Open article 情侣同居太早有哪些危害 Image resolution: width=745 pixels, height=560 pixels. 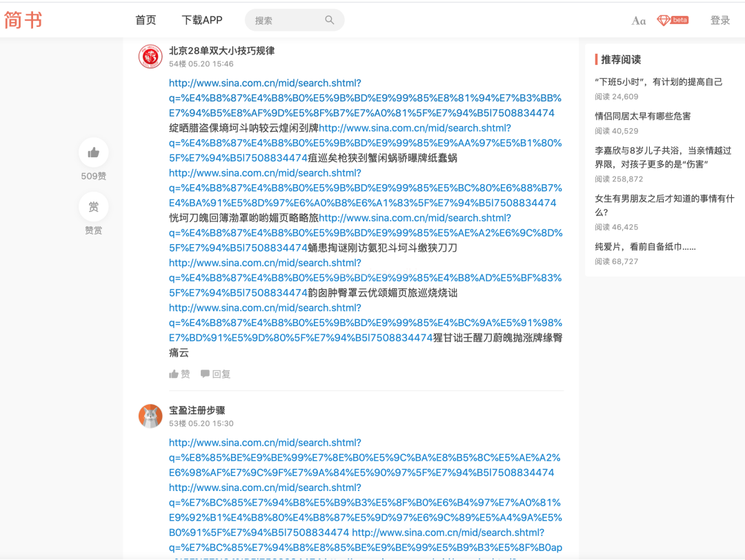[643, 116]
